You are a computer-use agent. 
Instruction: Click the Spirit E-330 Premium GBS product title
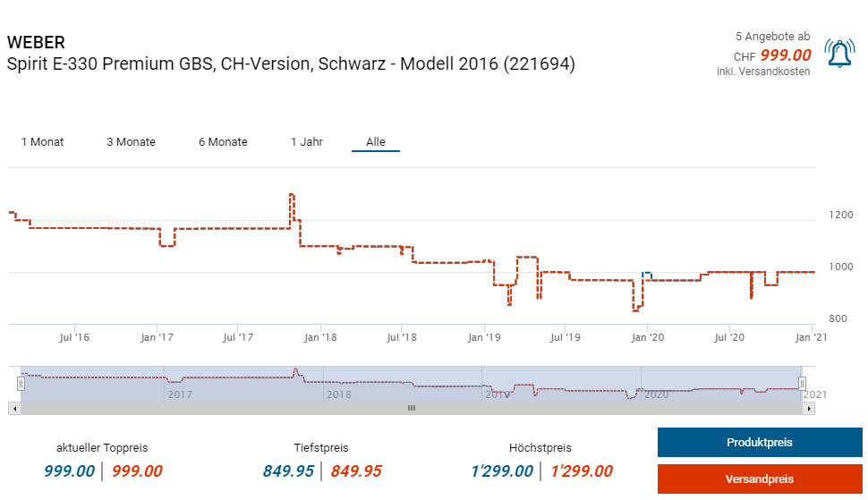click(291, 64)
